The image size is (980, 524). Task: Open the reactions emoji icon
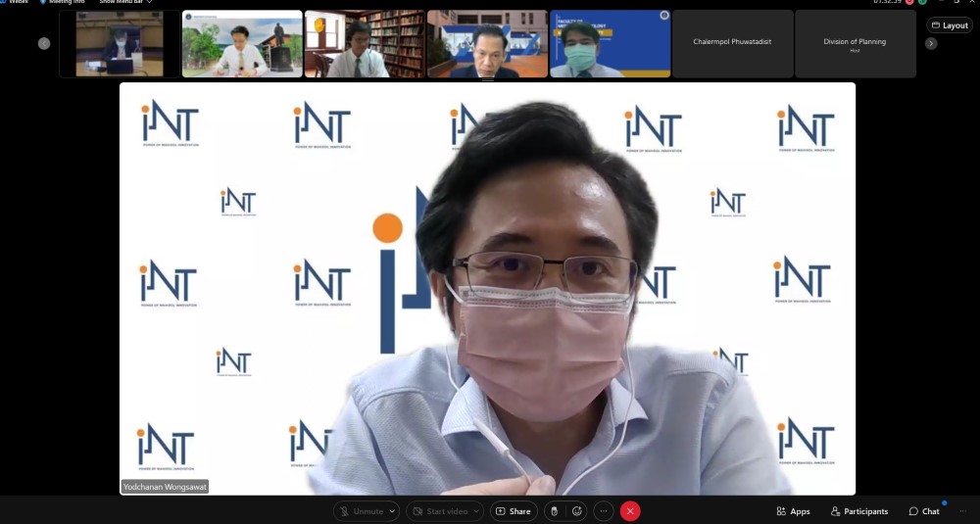pos(577,511)
